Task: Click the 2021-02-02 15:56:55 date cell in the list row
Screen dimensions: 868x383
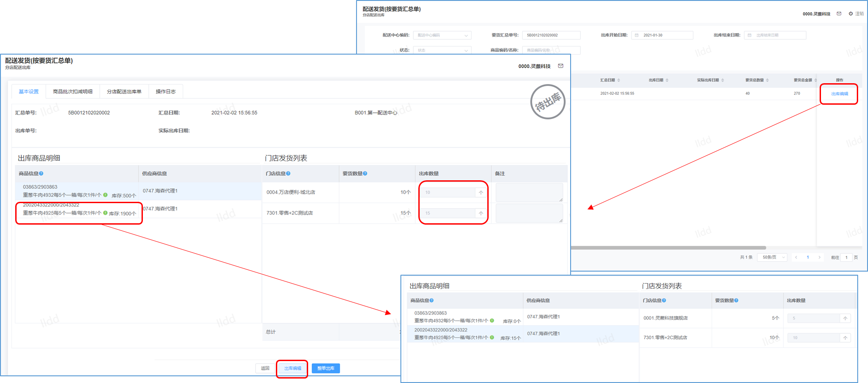Action: coord(617,94)
